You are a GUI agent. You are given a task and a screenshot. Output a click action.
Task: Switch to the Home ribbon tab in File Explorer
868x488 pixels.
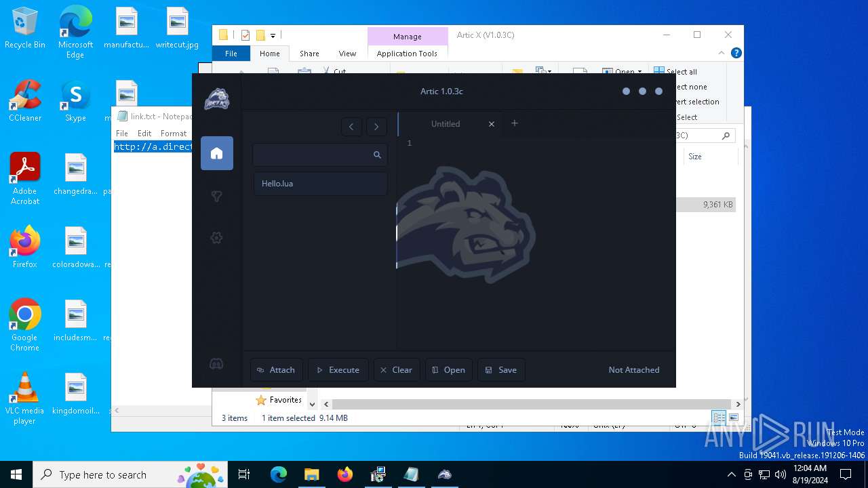[x=269, y=54]
